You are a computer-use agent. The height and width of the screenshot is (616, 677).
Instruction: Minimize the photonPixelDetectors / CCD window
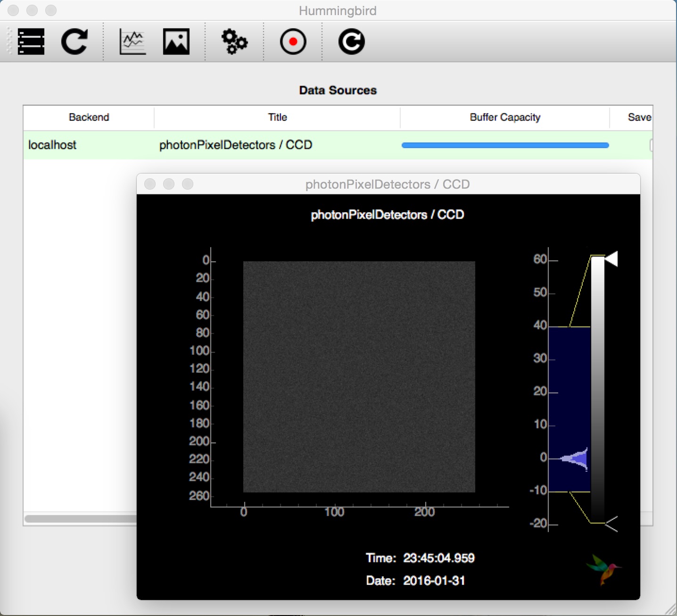click(169, 184)
